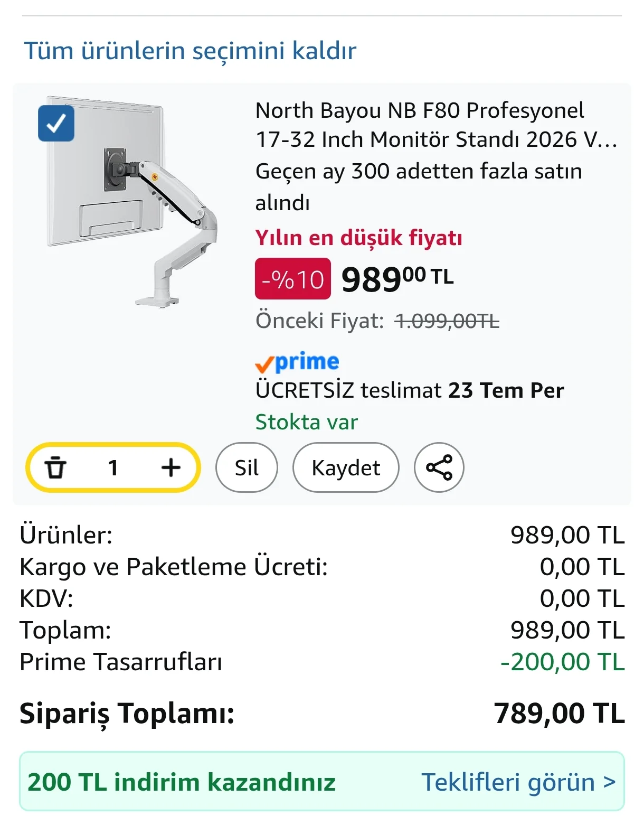This screenshot has height=825, width=644.
Task: Click the 'Stokta var' availability text
Action: click(307, 422)
